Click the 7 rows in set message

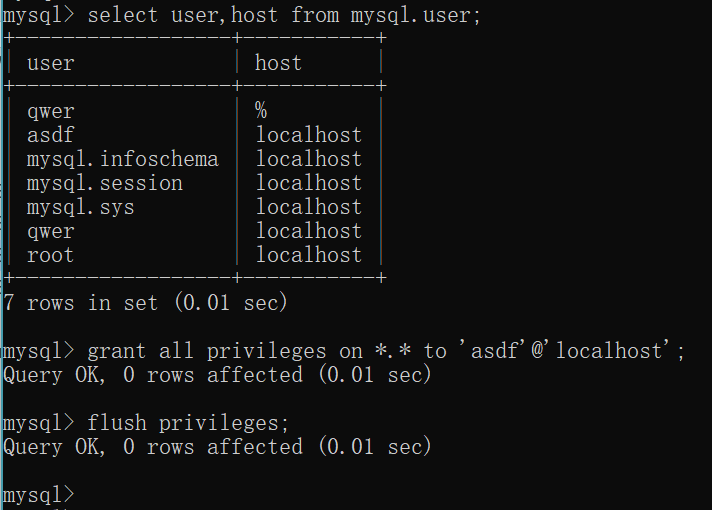tap(145, 302)
